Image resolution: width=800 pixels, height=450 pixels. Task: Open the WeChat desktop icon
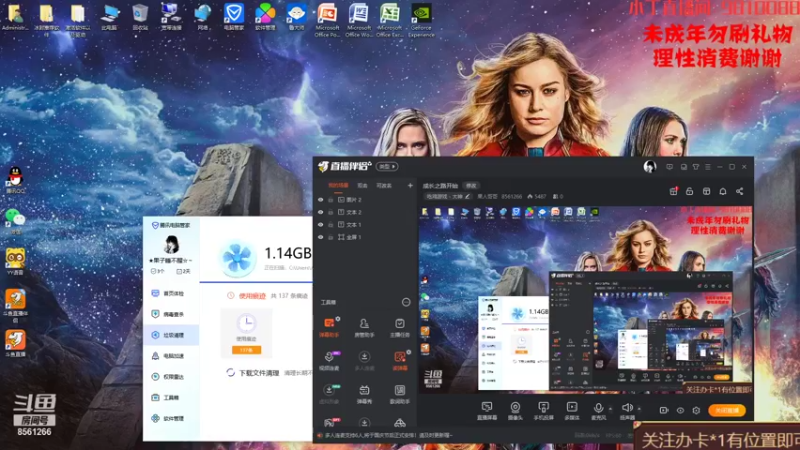click(15, 221)
